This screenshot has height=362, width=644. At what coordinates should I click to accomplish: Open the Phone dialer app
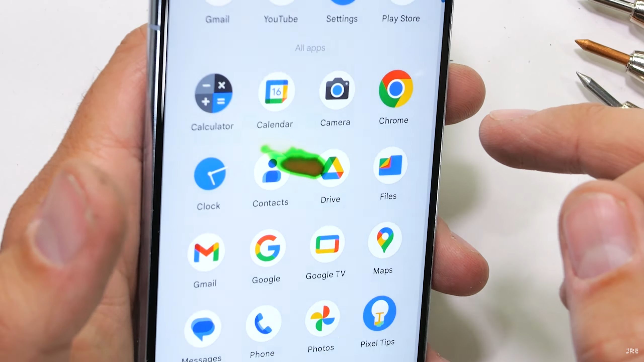click(262, 325)
